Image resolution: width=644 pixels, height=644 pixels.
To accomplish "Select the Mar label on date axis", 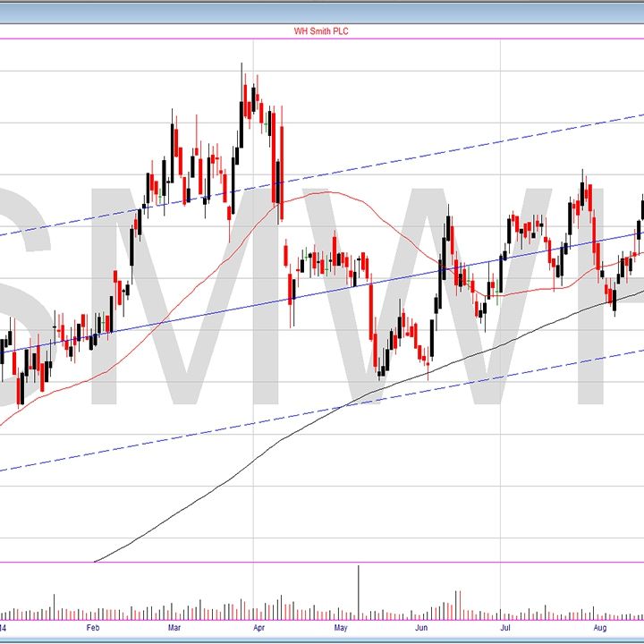I will pyautogui.click(x=175, y=628).
